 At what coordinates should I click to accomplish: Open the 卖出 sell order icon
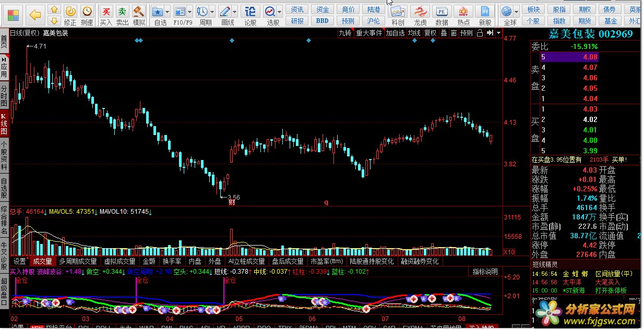point(122,16)
